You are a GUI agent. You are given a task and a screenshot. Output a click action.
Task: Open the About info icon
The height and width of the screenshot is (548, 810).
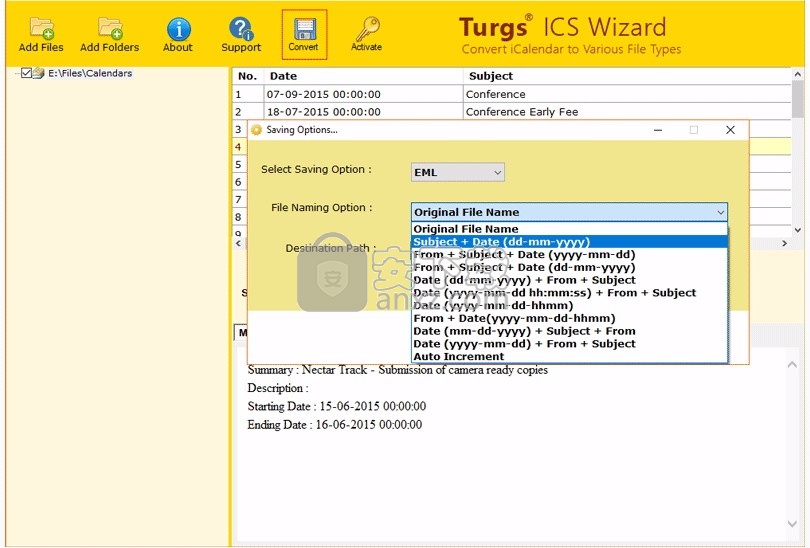[178, 35]
